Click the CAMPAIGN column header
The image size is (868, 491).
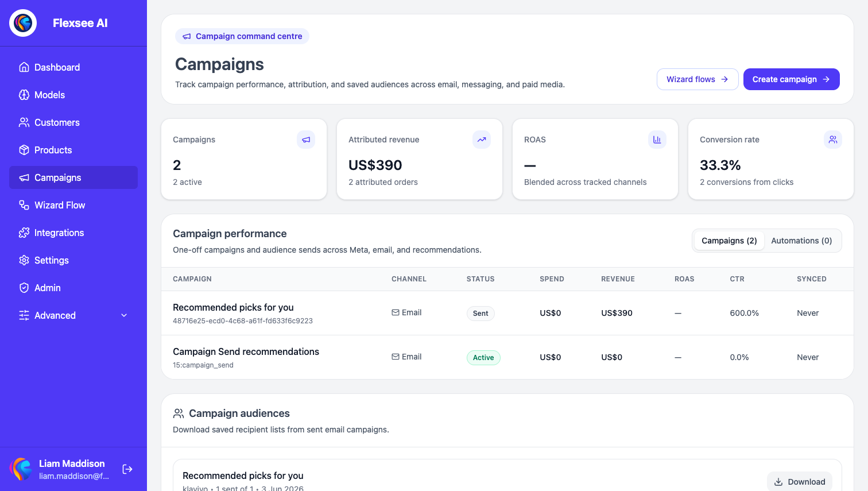192,279
